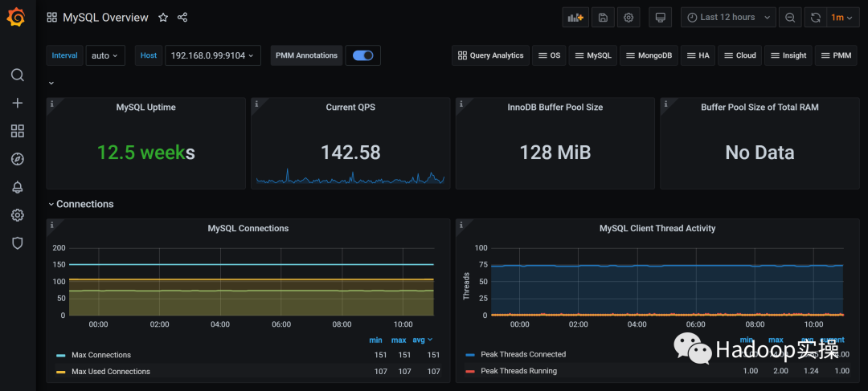Collapse the unnamed top row chevron
The width and height of the screenshot is (868, 391).
click(x=51, y=83)
